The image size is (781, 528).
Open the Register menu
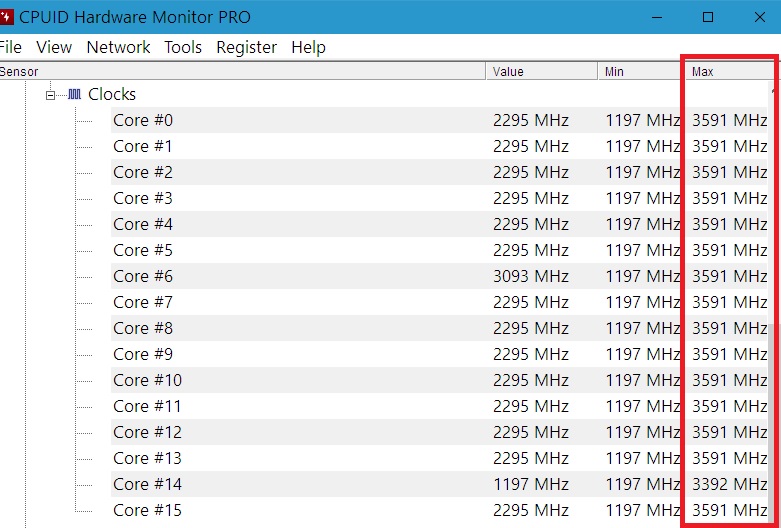(246, 47)
